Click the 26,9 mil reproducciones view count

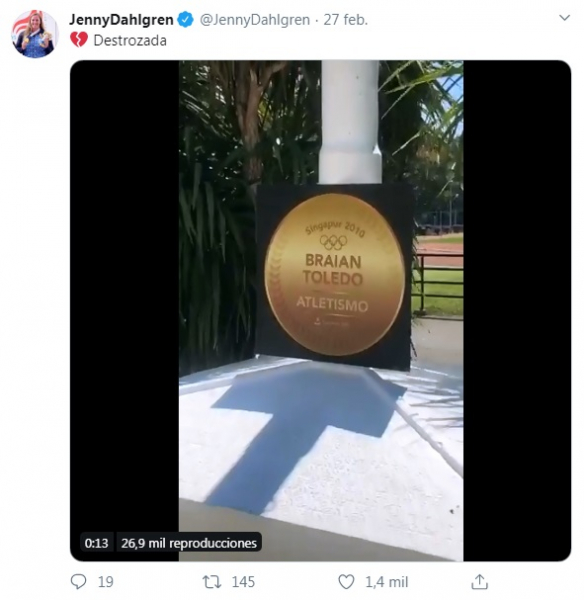189,543
